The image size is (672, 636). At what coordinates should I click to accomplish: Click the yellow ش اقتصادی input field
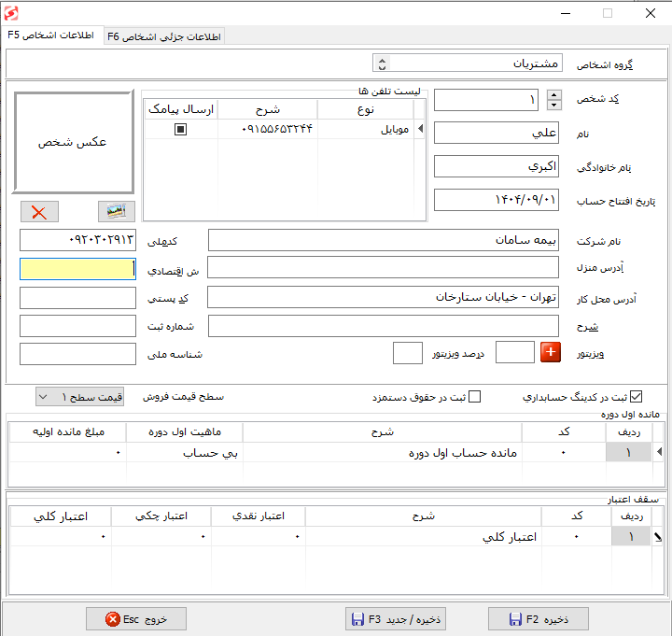point(77,269)
